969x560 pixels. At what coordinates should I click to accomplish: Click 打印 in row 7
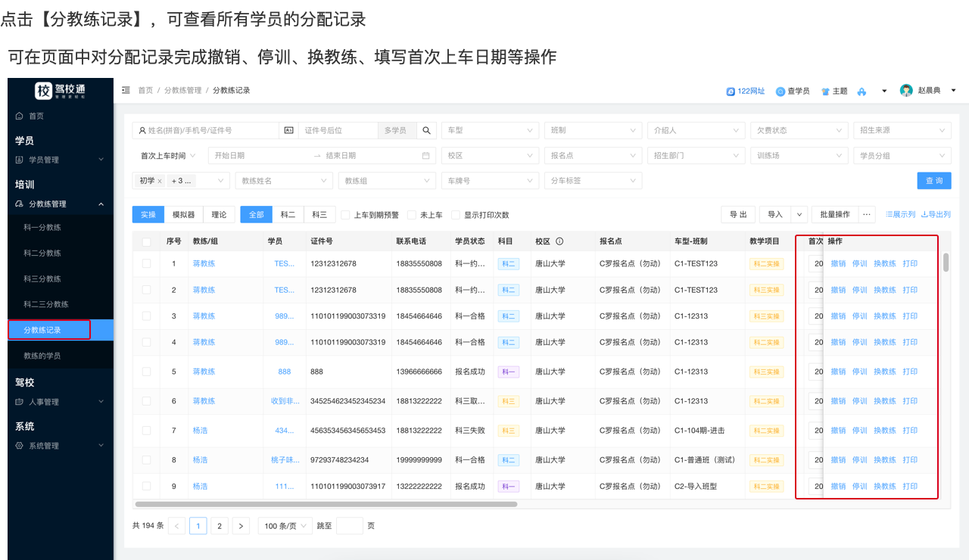[910, 431]
